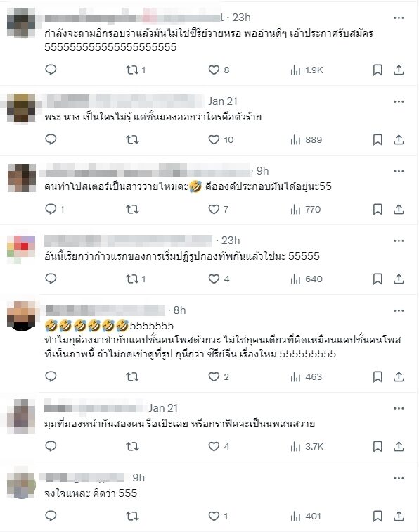Share the tweet with 770 views
Screen dimensions: 419x532
(399, 209)
